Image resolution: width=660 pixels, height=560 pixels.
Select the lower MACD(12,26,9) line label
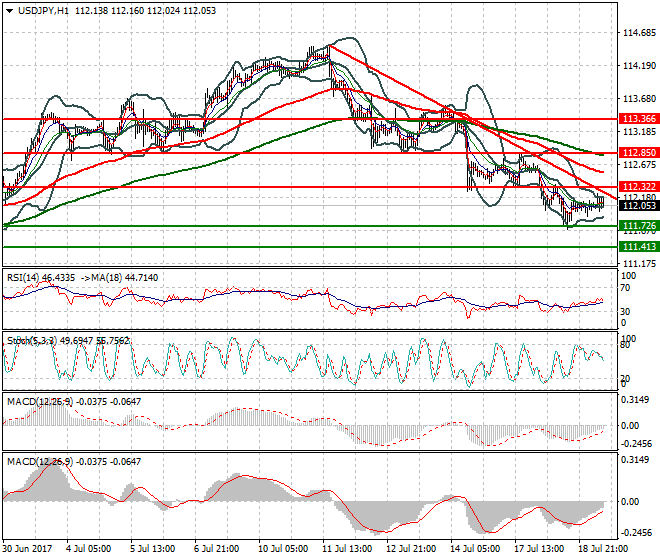click(40, 462)
